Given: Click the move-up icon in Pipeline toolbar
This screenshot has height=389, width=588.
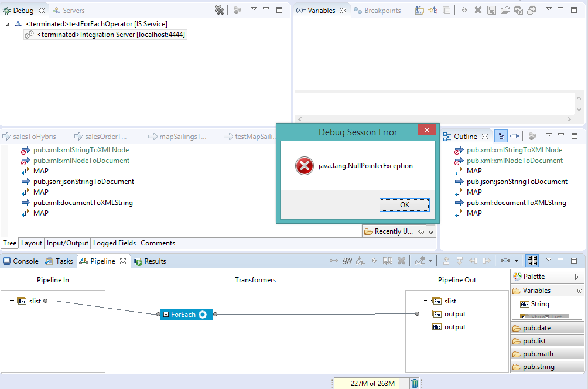Looking at the screenshot, I should click(446, 261).
